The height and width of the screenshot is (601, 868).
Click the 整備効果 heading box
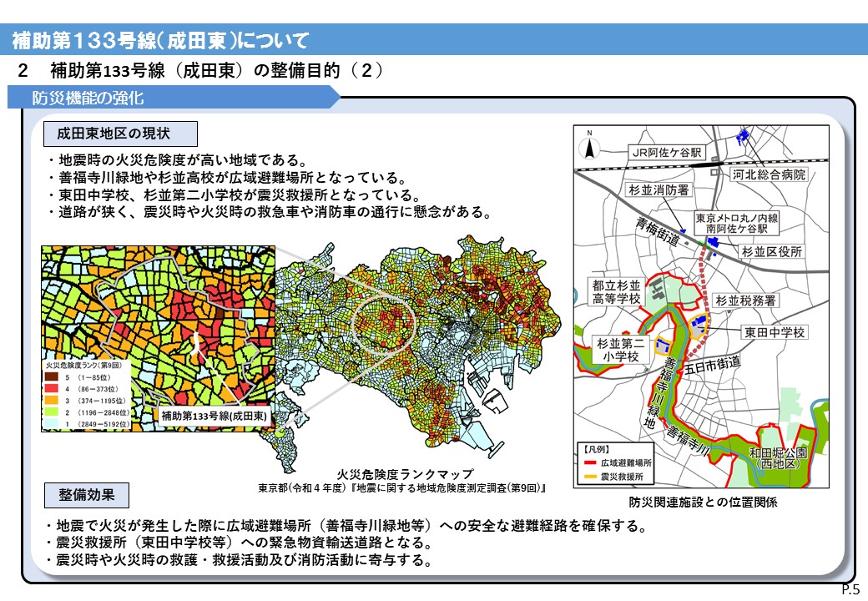click(x=87, y=495)
